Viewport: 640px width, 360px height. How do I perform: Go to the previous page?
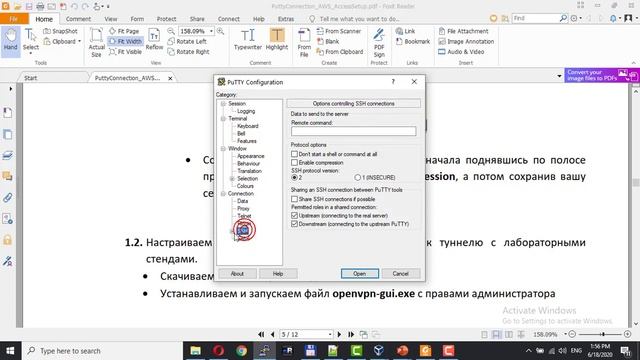tap(272, 334)
